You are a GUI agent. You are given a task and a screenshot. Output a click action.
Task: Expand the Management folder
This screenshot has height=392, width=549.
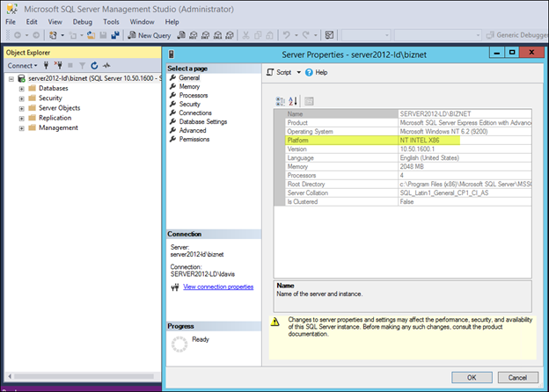click(x=22, y=128)
